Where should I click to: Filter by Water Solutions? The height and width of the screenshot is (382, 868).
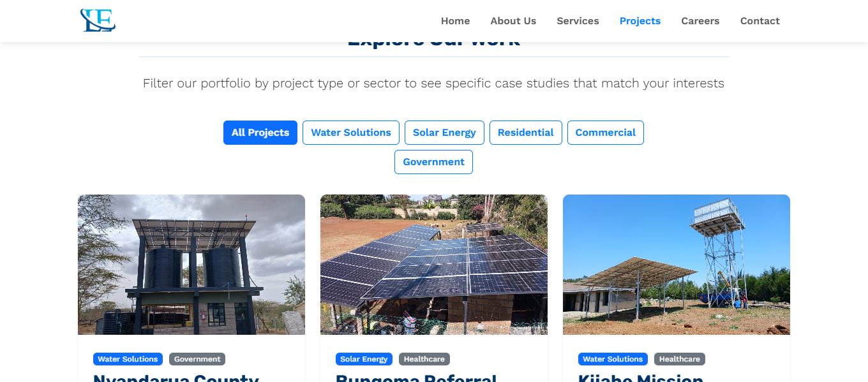(x=351, y=133)
